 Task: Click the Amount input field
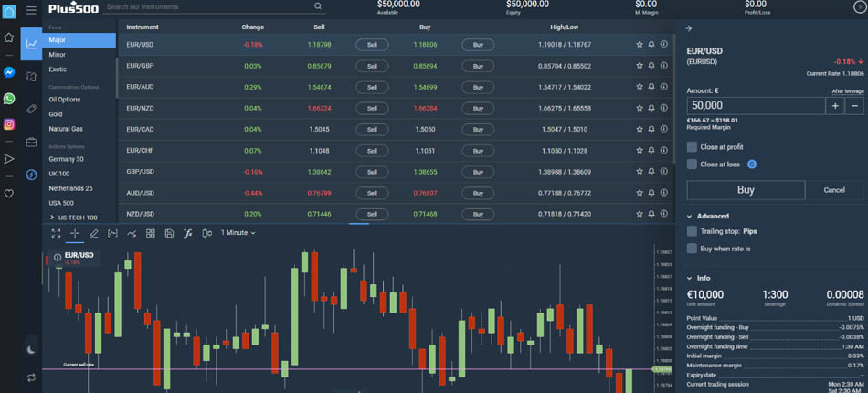click(x=755, y=106)
